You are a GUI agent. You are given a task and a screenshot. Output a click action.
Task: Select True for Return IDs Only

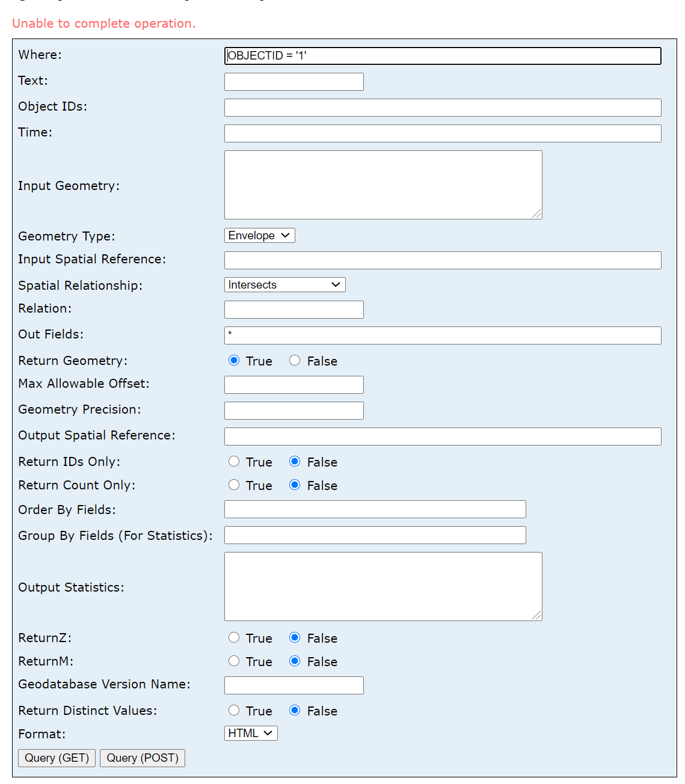pyautogui.click(x=234, y=461)
